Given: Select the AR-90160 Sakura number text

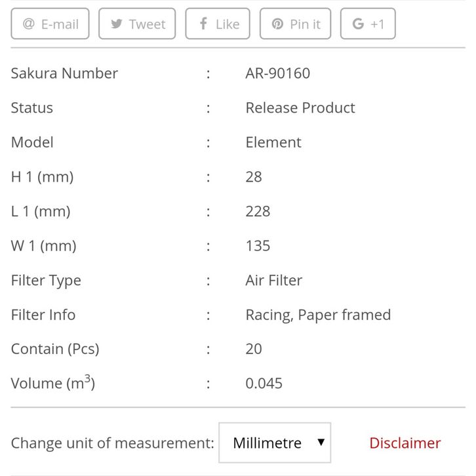Looking at the screenshot, I should (277, 73).
